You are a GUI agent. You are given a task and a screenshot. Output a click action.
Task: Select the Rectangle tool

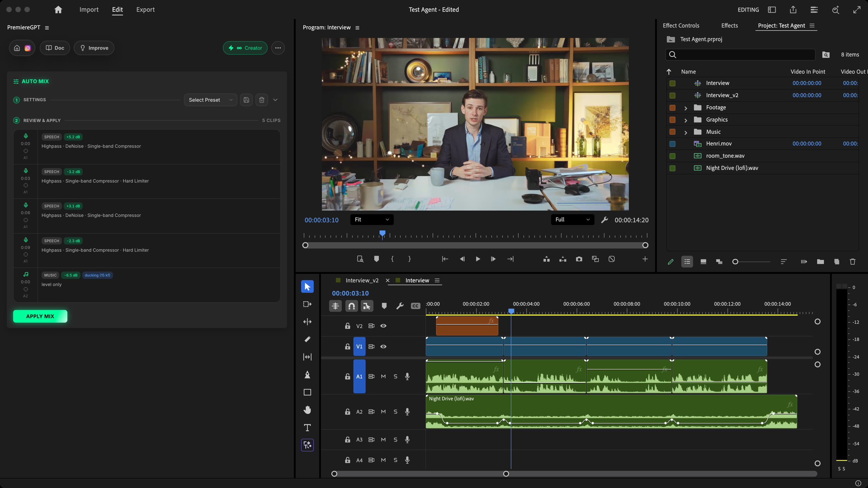tap(307, 392)
